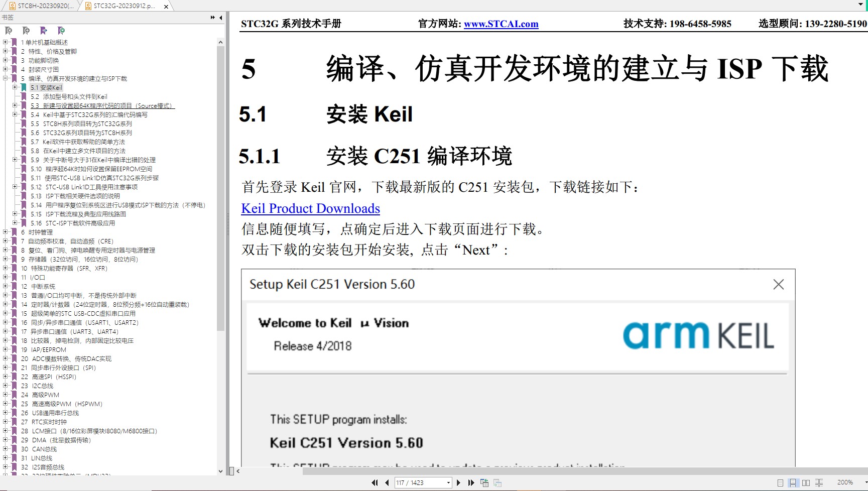This screenshot has height=491, width=868.
Task: Close the STC32G-20230912 tab
Action: [x=166, y=7]
